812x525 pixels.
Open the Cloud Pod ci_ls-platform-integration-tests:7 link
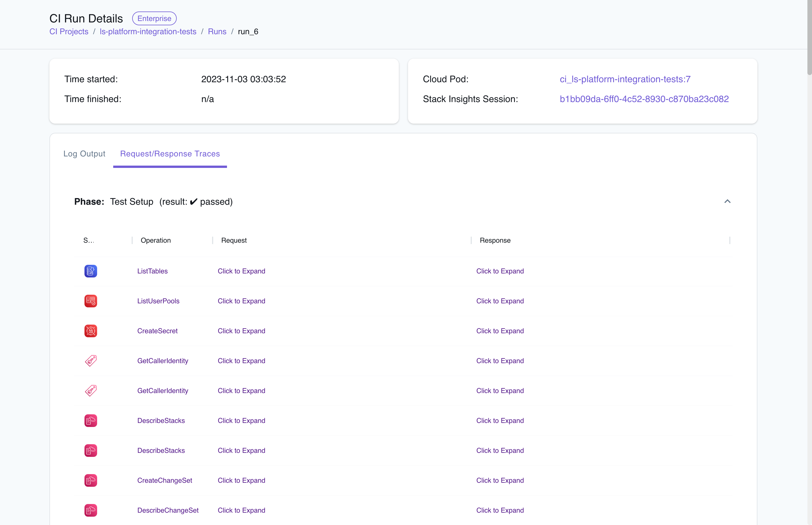pos(625,79)
